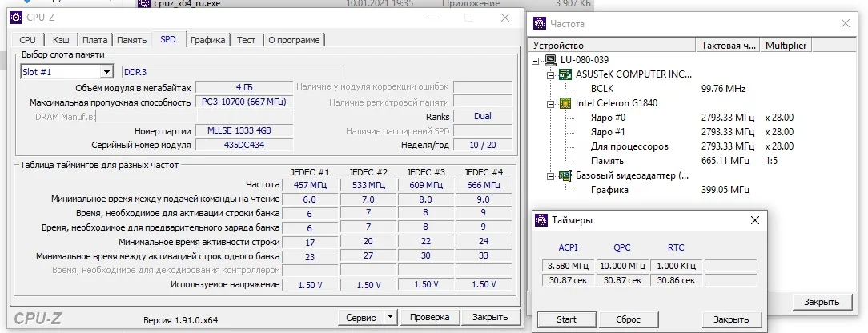Viewport: 868px width, 333px height.
Task: Click the Устройство column header
Action: coord(613,46)
